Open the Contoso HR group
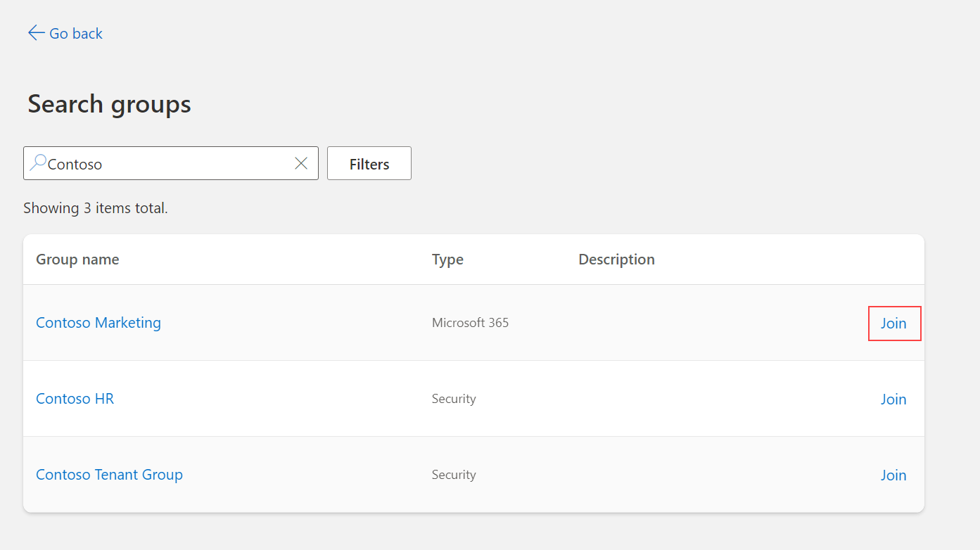Image resolution: width=980 pixels, height=550 pixels. [x=75, y=398]
